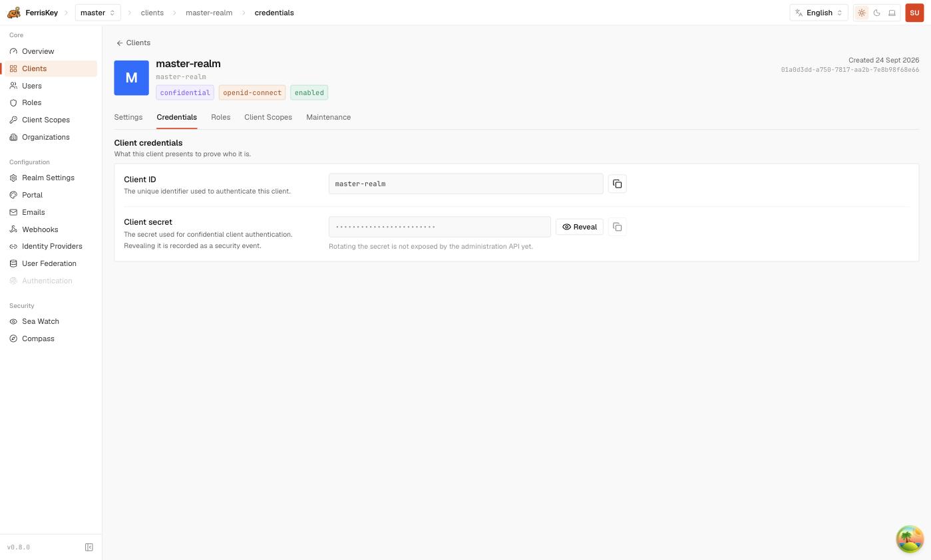Image resolution: width=931 pixels, height=560 pixels.
Task: Copy the Client ID value
Action: click(x=618, y=184)
